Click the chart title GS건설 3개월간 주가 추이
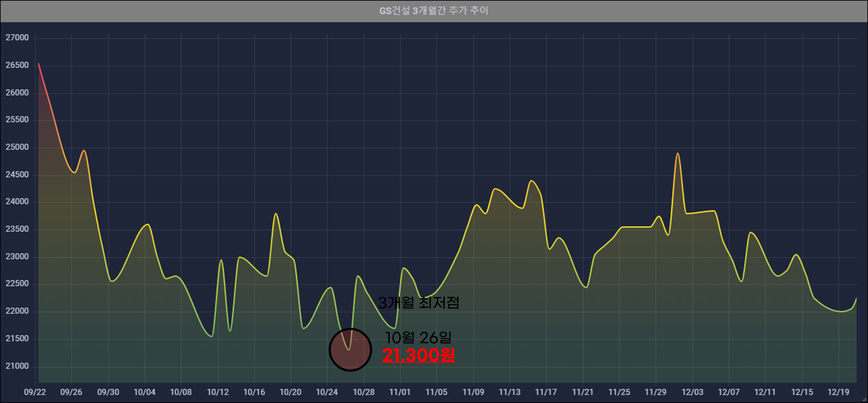The width and height of the screenshot is (868, 403). pyautogui.click(x=434, y=10)
